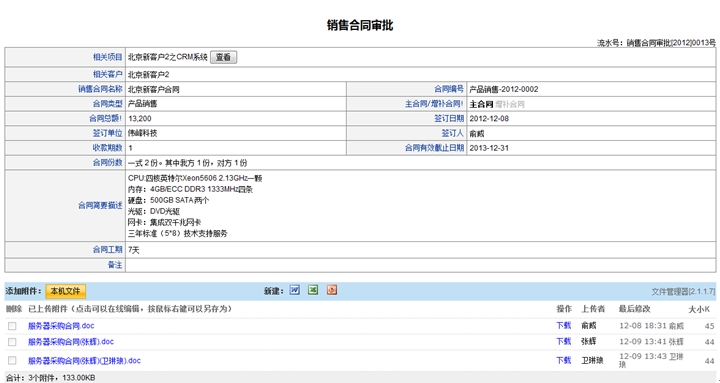Create a new PowerPoint attachment
The width and height of the screenshot is (720, 383).
(x=332, y=290)
